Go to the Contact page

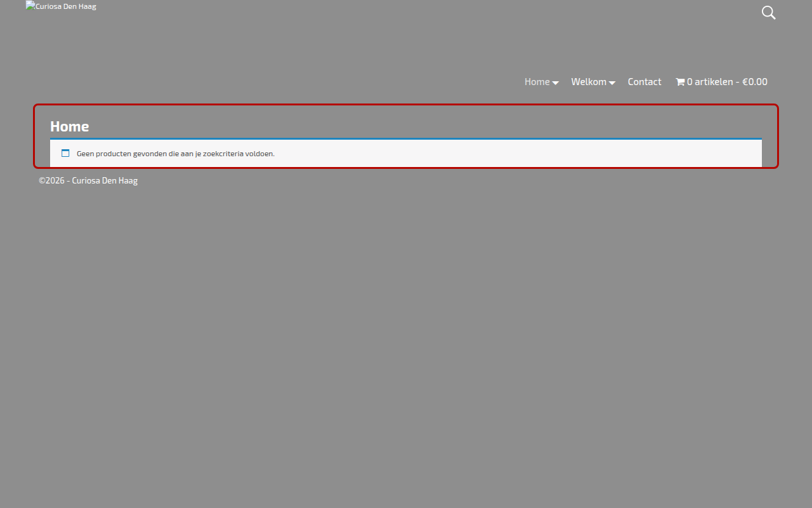click(645, 81)
